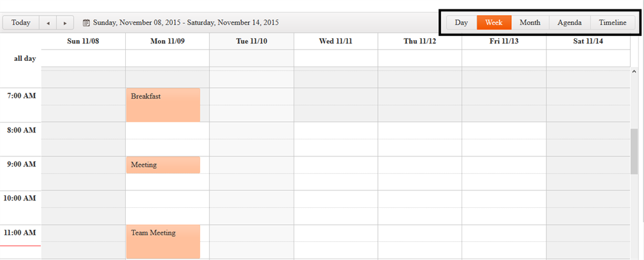Viewport: 644px width, 260px height.
Task: Switch to Day view
Action: 462,23
